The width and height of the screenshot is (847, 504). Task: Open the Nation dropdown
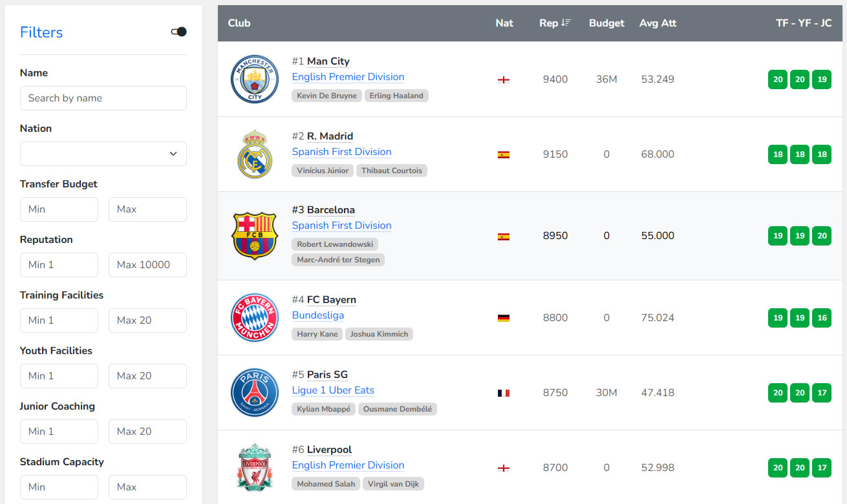tap(103, 154)
